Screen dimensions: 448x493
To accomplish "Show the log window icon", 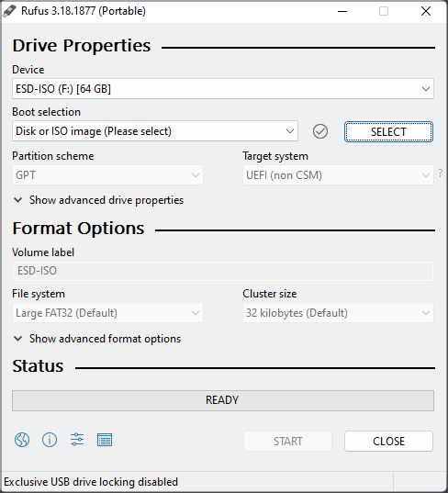I will (x=105, y=440).
